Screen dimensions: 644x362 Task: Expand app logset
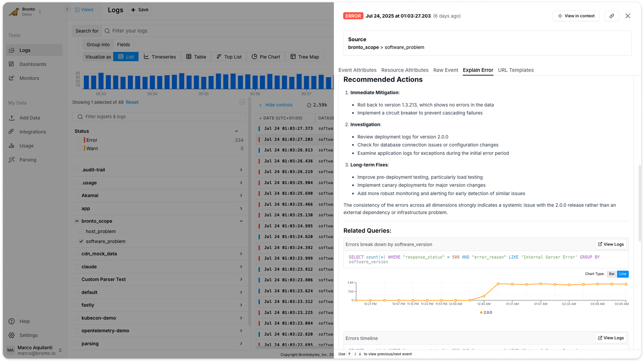[241, 208]
